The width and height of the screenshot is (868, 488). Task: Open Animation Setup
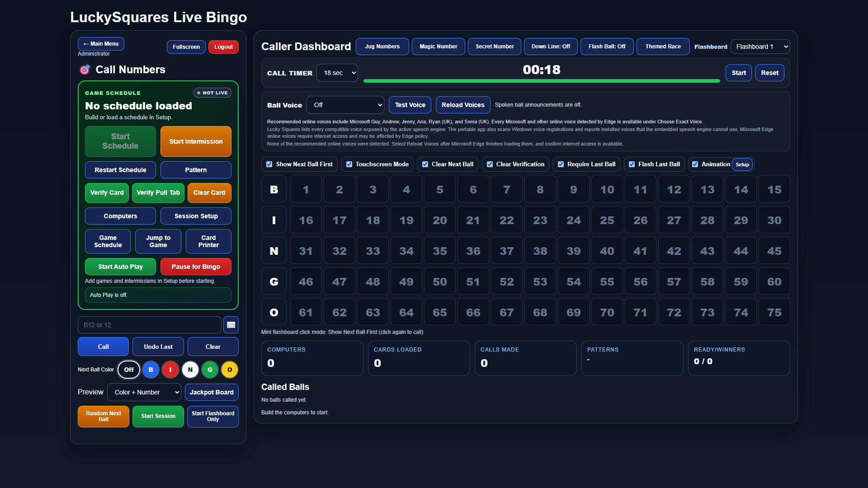742,164
